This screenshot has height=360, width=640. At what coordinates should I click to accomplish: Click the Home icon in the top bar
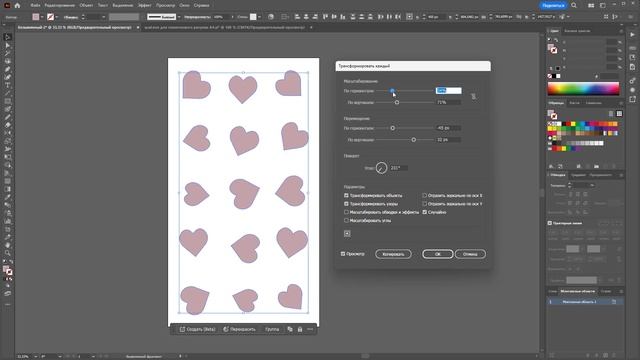(17, 5)
